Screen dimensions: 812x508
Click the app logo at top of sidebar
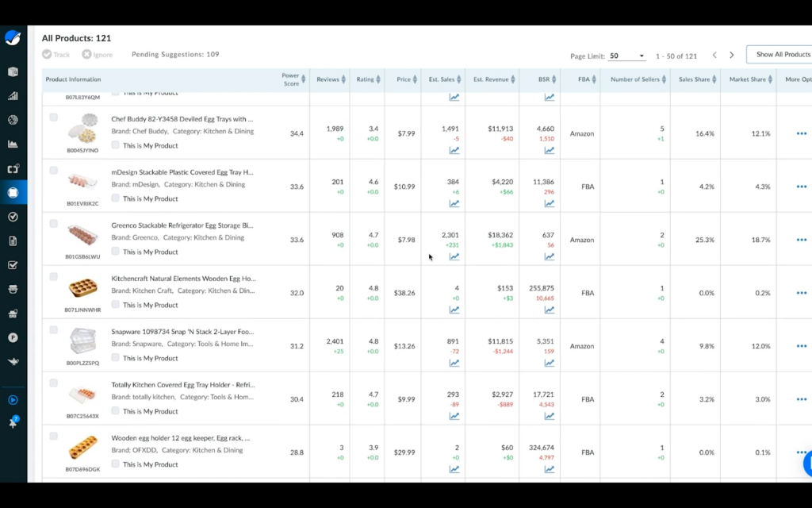[x=13, y=36]
